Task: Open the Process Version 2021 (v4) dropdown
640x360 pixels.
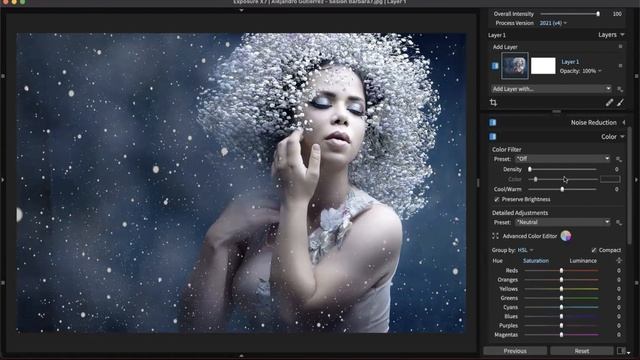Action: 553,23
